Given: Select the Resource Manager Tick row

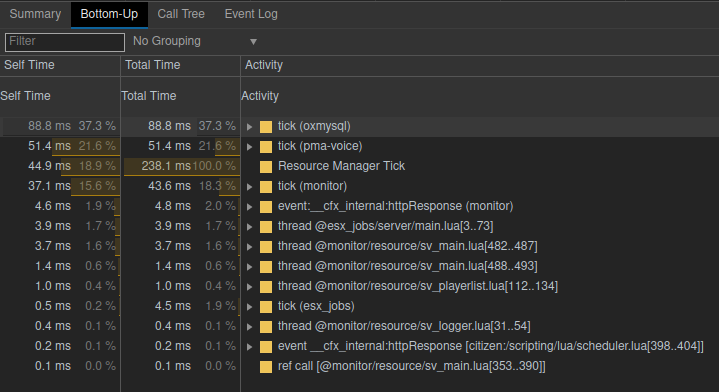Looking at the screenshot, I should tap(360, 166).
